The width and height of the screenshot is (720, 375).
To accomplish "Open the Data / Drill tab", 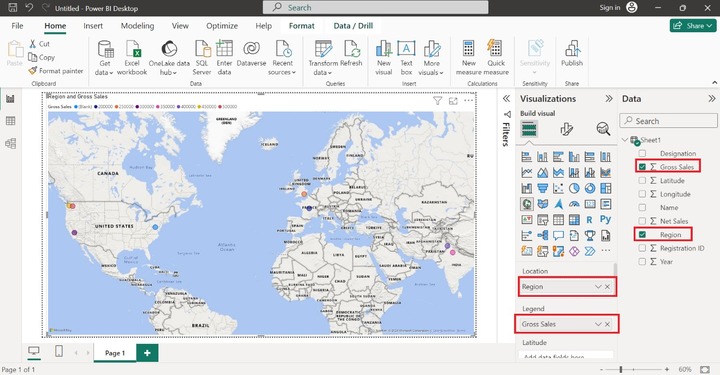I will tap(353, 26).
